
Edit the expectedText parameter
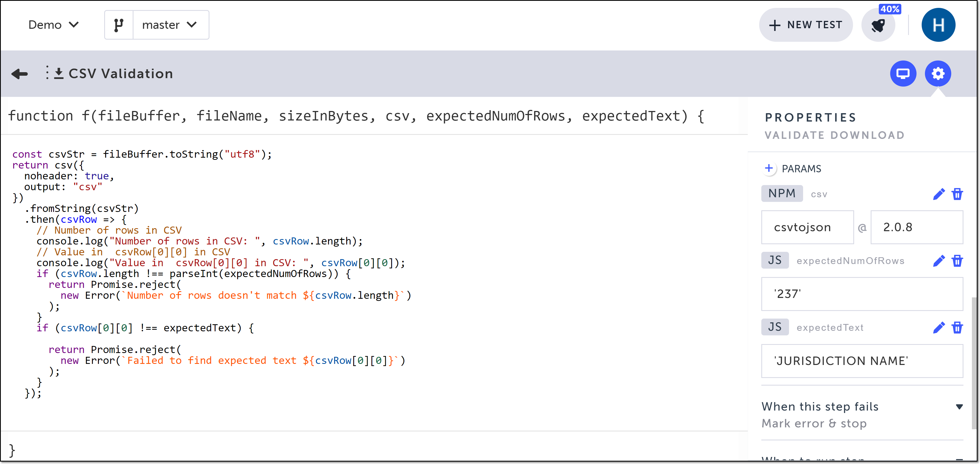(938, 328)
